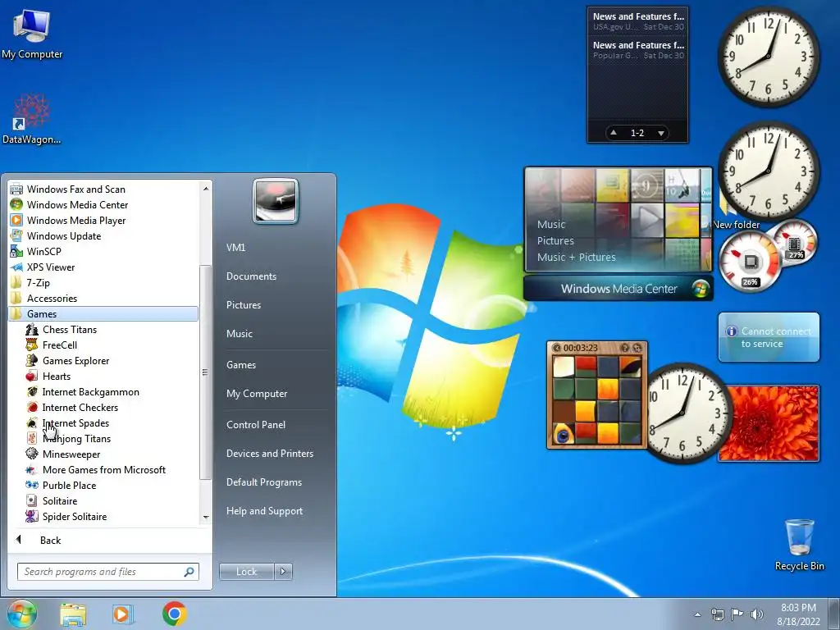The image size is (840, 630).
Task: Click programs list scroll down arrow
Action: [206, 517]
